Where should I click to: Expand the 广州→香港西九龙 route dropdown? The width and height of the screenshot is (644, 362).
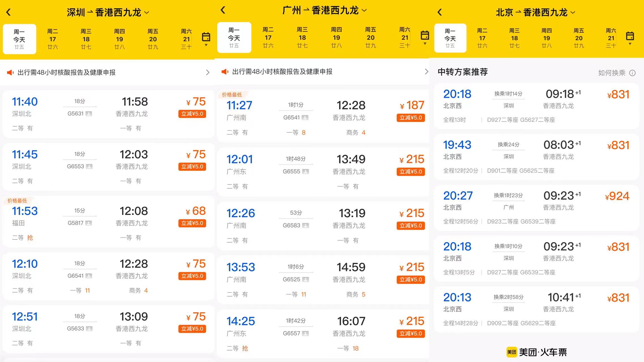pyautogui.click(x=364, y=10)
